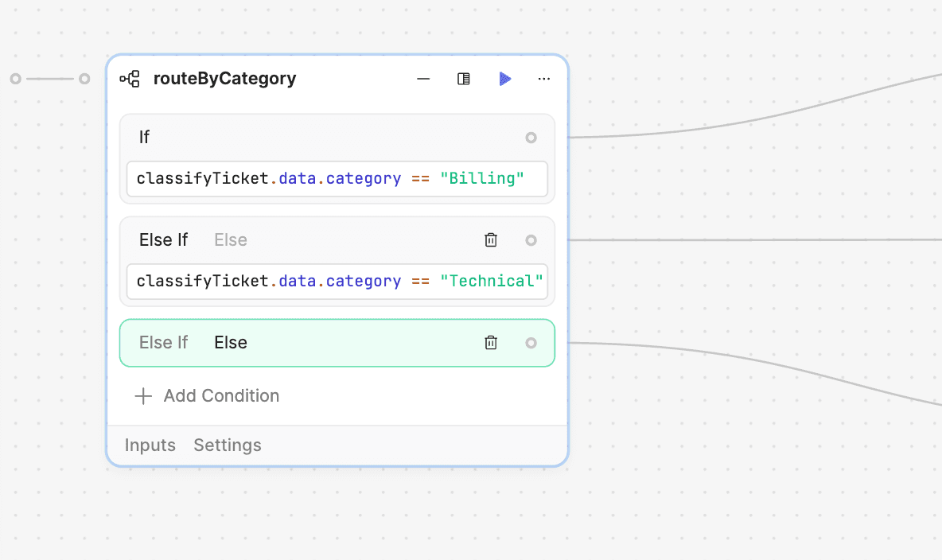Click the plus icon next to Add Condition

[143, 395]
